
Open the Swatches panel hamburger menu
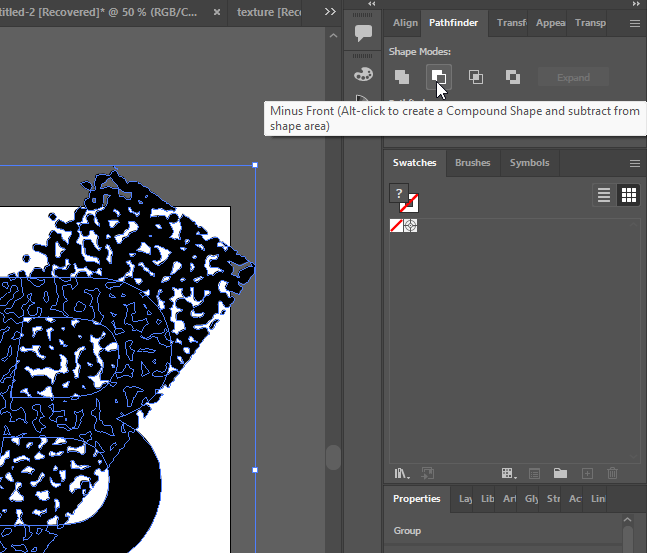pos(635,164)
